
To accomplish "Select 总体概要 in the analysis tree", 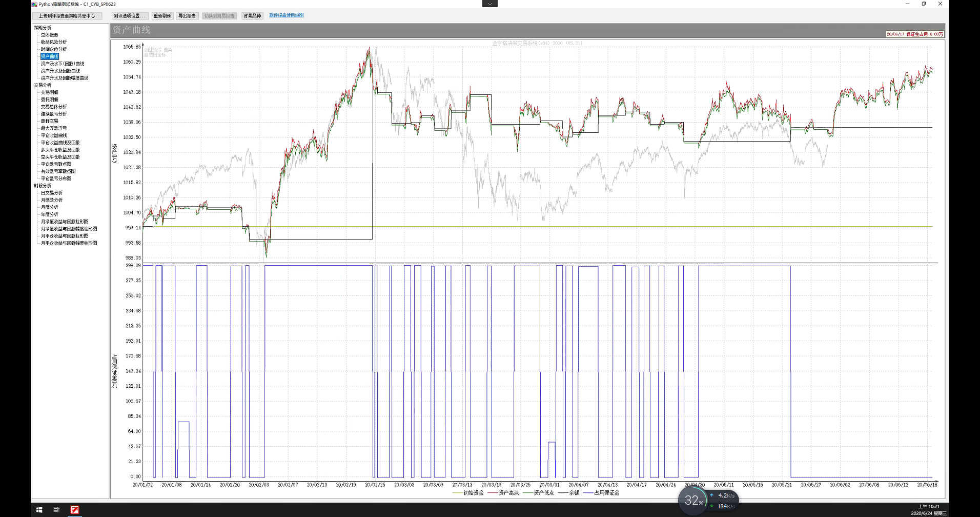I will pyautogui.click(x=49, y=35).
